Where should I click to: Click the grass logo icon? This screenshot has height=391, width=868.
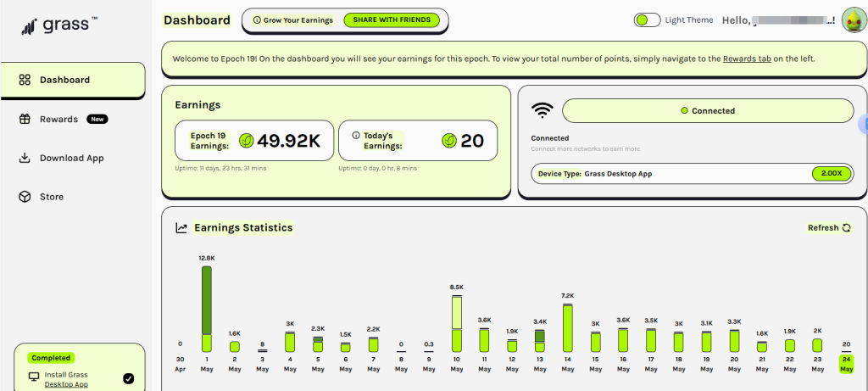(x=30, y=26)
